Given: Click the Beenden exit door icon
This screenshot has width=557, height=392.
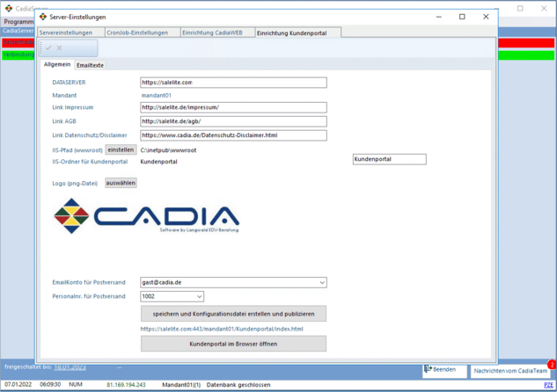Looking at the screenshot, I should pos(428,370).
